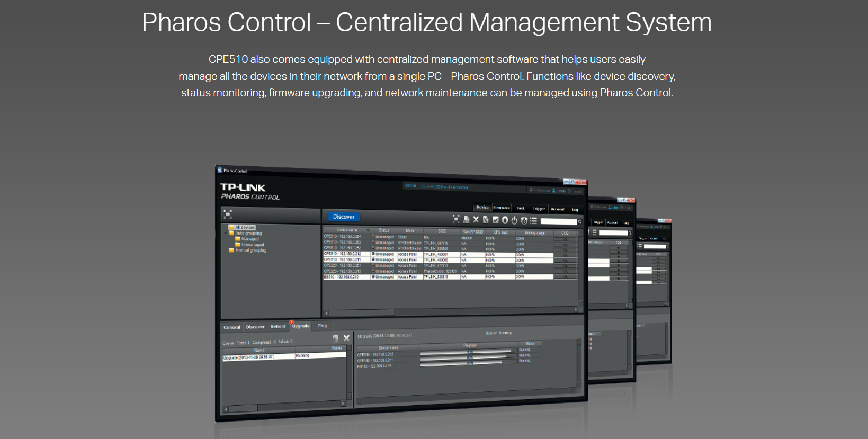Click the checkmark select-all icon in toolbar
Image resolution: width=868 pixels, height=439 pixels.
[495, 220]
